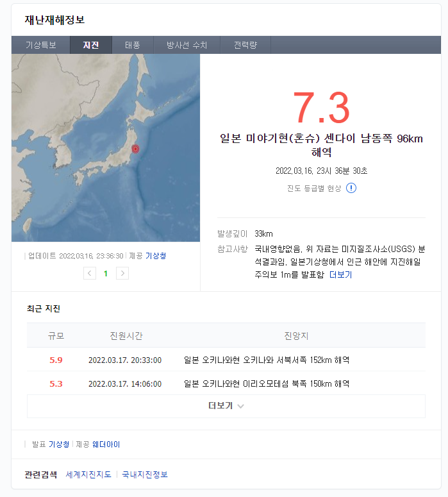
Task: Go to the 전력량 tab
Action: (x=245, y=45)
